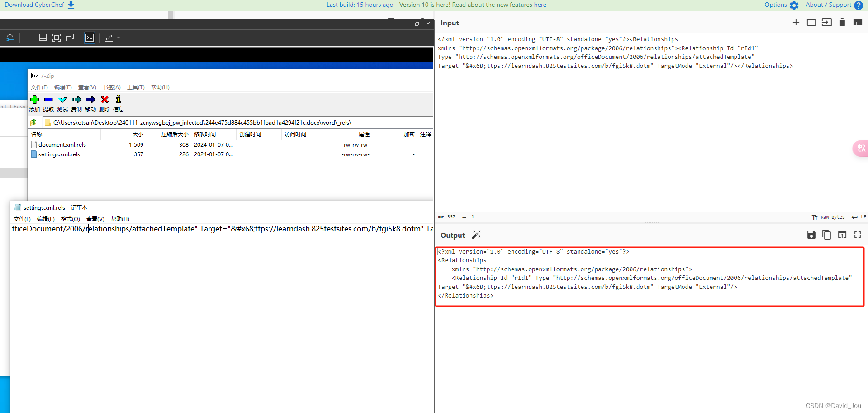Viewport: 868px width, 413px height.
Task: Select document.xml.rels file row
Action: [230, 145]
